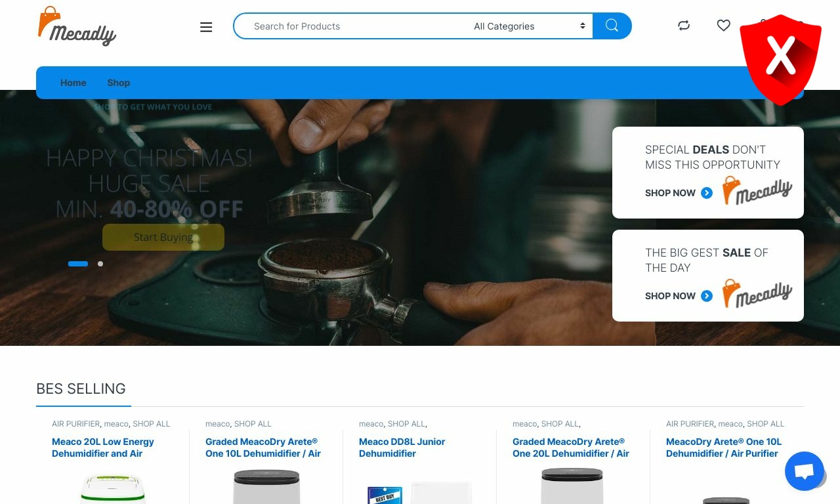
Task: Click meaco category on Arete One 20L card
Action: pyautogui.click(x=524, y=424)
